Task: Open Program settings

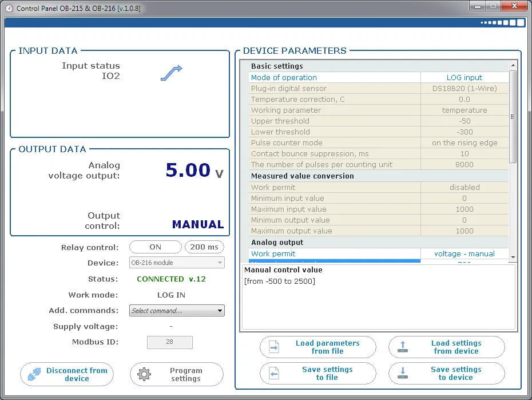Action: (x=176, y=374)
